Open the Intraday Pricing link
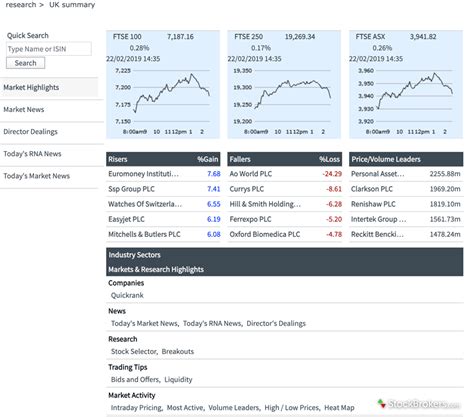 (x=136, y=407)
